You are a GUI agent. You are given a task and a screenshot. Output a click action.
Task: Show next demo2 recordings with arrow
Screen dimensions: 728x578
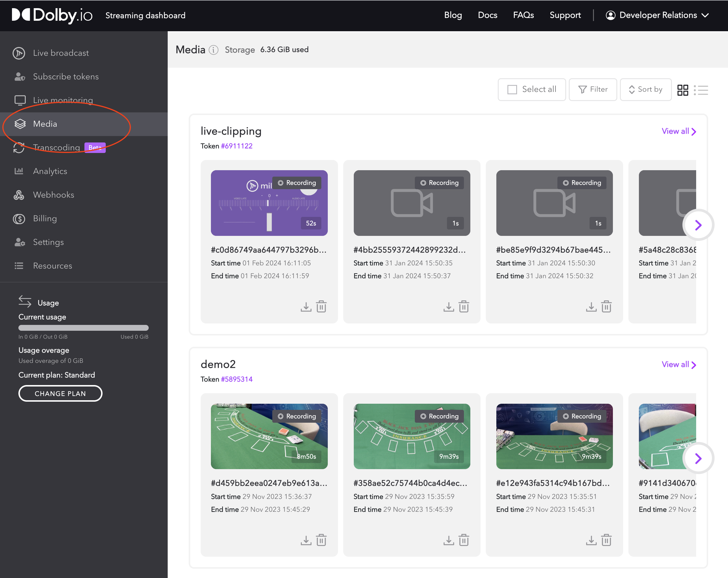coord(698,458)
